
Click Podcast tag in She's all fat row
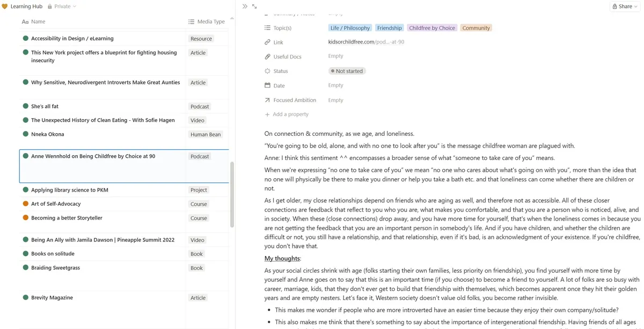200,107
